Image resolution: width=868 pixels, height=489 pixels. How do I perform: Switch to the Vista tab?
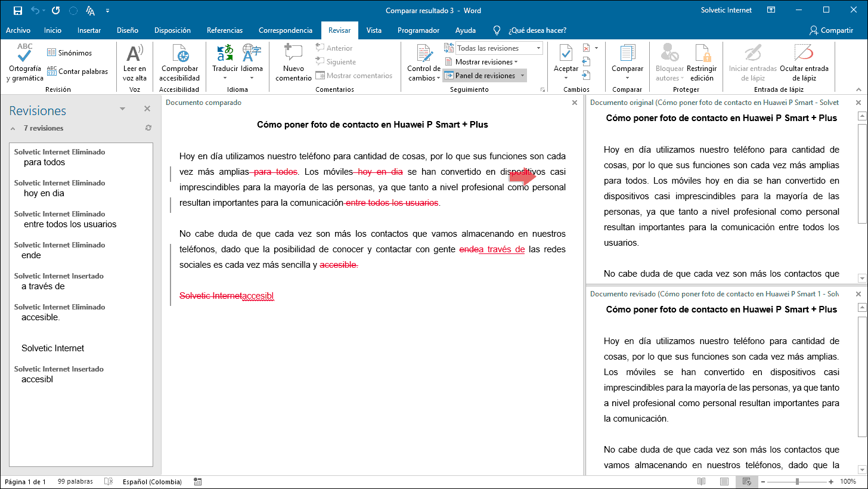pos(374,30)
